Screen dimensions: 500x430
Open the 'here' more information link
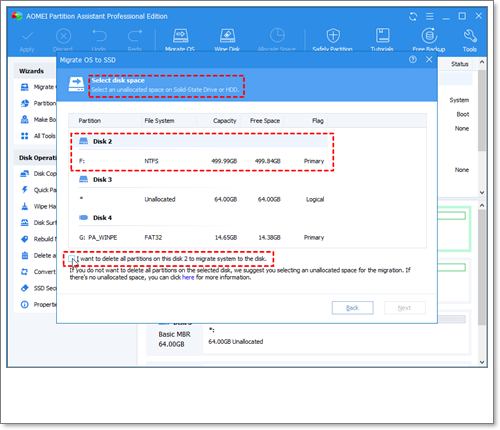point(188,277)
